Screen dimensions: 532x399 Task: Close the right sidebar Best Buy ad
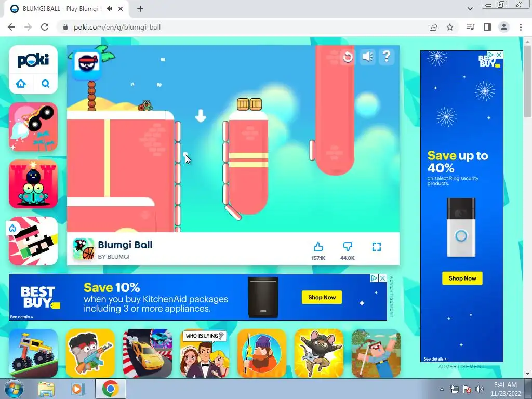pyautogui.click(x=499, y=55)
